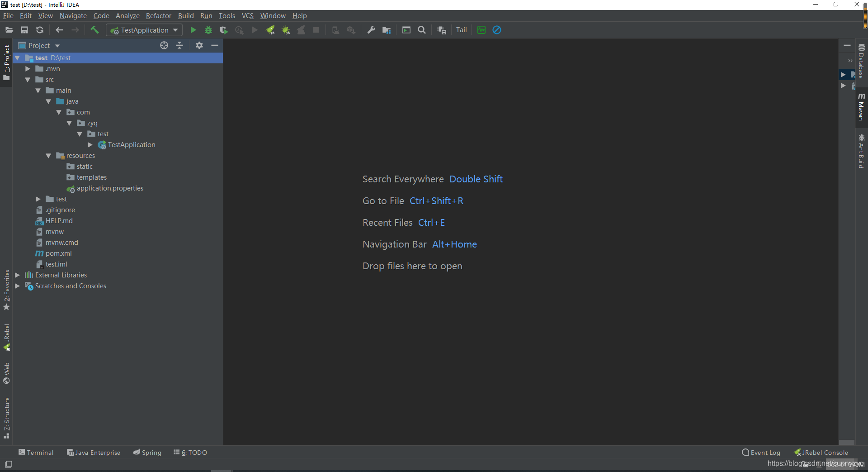
Task: Open Search Everywhere magnifier icon
Action: click(x=422, y=30)
